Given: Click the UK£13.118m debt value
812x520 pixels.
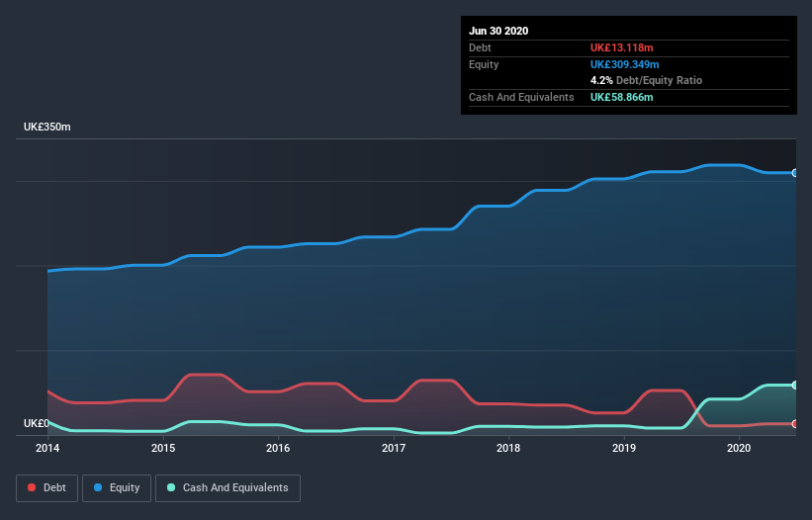Looking at the screenshot, I should (x=621, y=47).
